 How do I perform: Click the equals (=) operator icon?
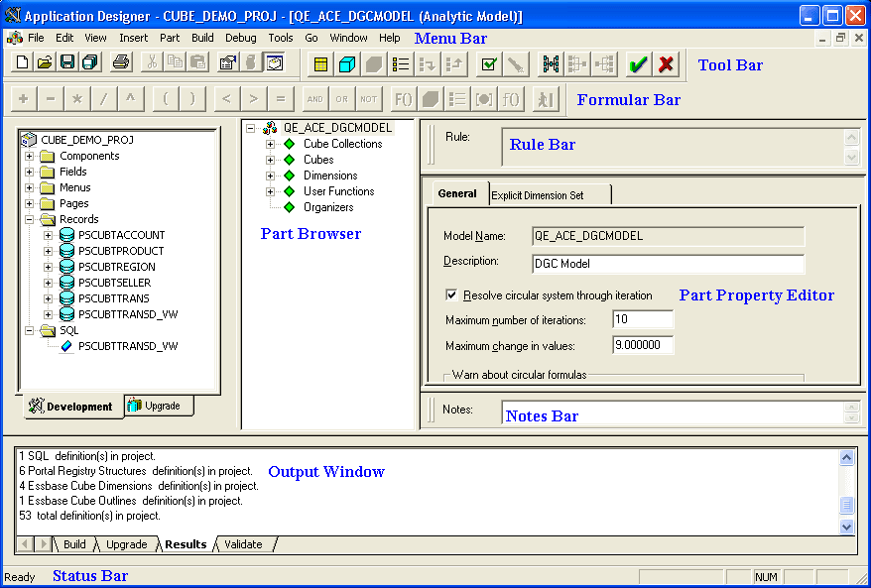pyautogui.click(x=279, y=98)
